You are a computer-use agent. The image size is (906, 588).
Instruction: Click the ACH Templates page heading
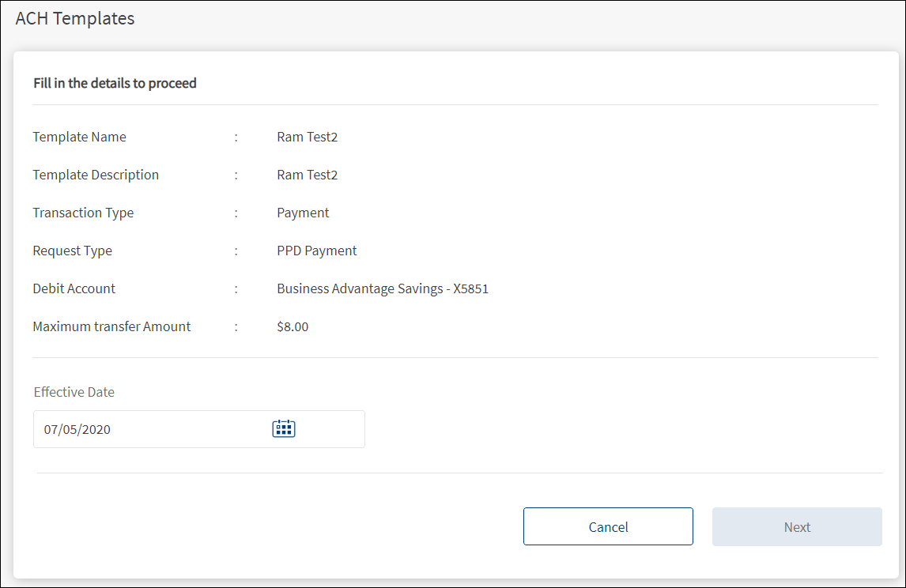75,18
